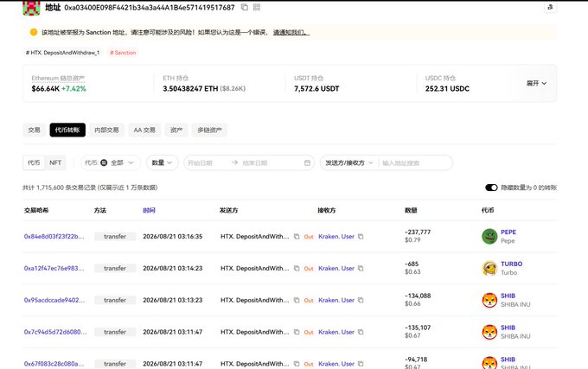Switch to the 交易 tab
Viewport: 588px width, 369px height.
coord(34,130)
